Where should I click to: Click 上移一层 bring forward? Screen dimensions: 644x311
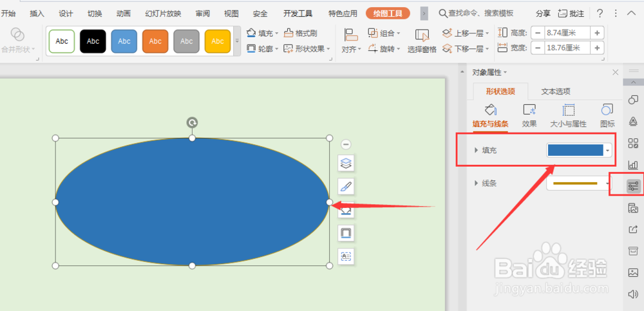[x=466, y=33]
